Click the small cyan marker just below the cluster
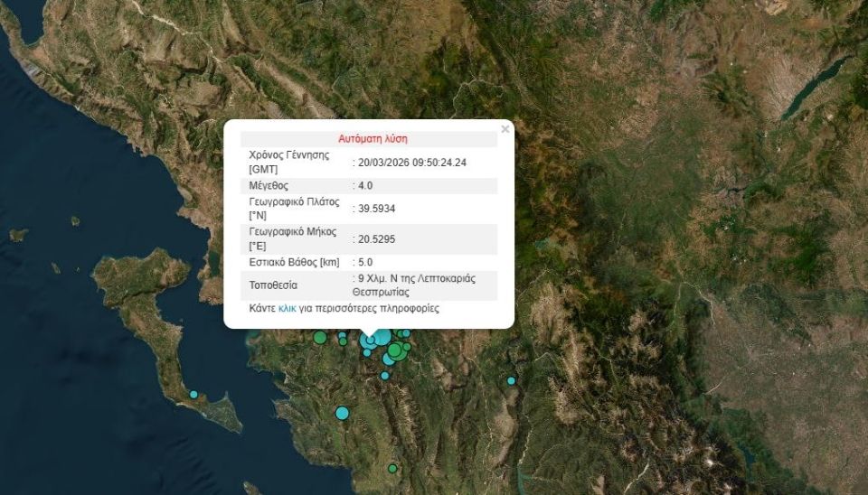The image size is (868, 495). (x=384, y=375)
